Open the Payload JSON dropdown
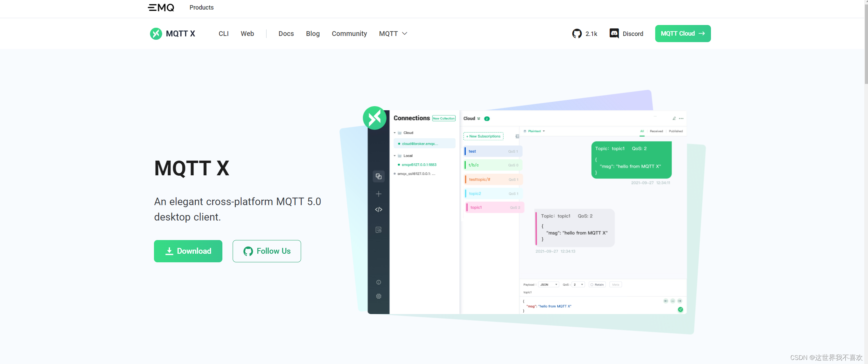The width and height of the screenshot is (868, 364). (x=548, y=285)
